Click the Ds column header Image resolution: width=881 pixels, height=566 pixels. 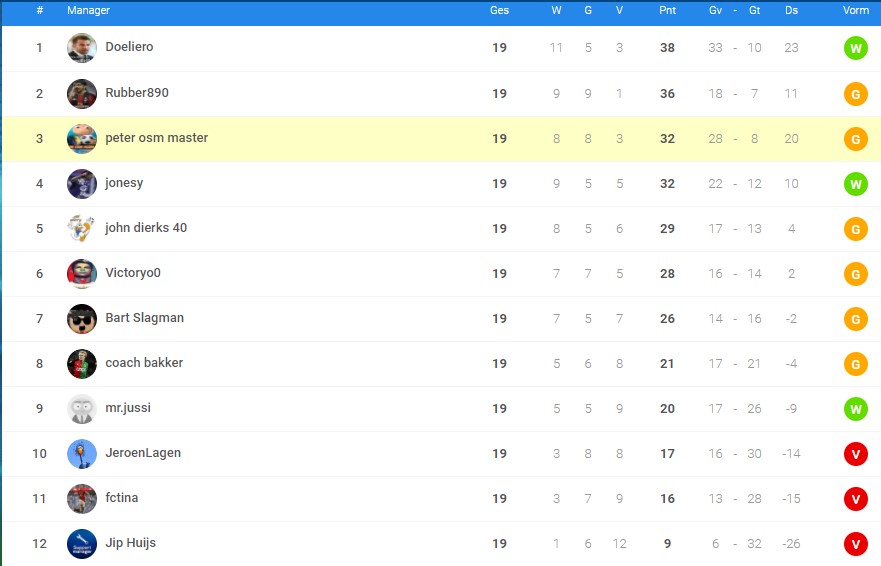791,10
